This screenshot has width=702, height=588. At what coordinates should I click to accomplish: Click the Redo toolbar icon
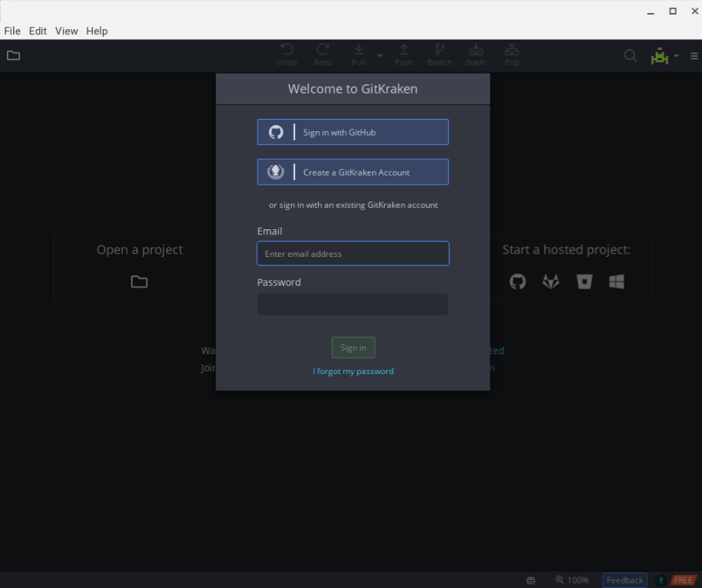323,55
